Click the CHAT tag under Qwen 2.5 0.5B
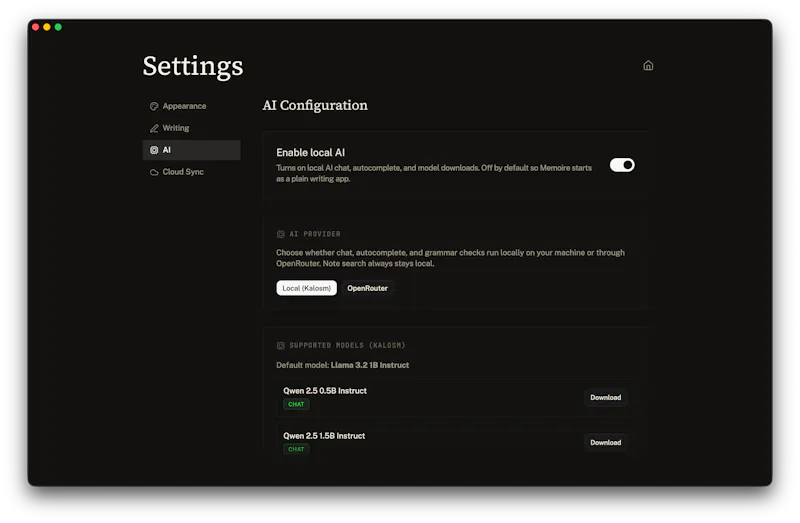Screen dimensions: 800x523 click(x=296, y=404)
